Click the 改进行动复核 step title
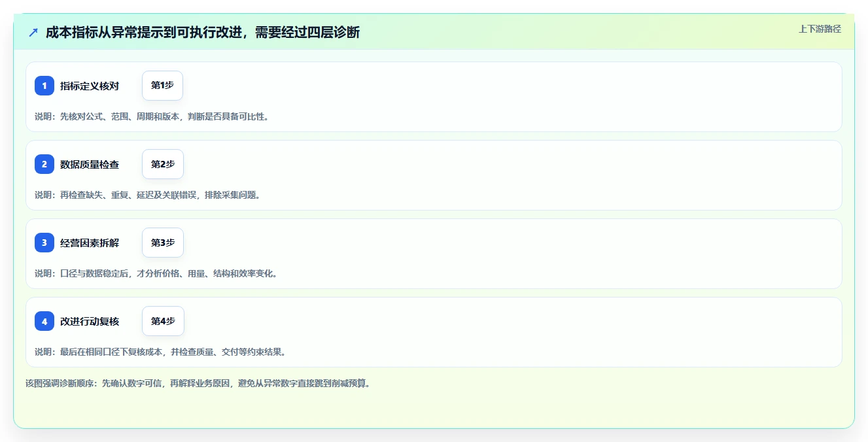 90,321
